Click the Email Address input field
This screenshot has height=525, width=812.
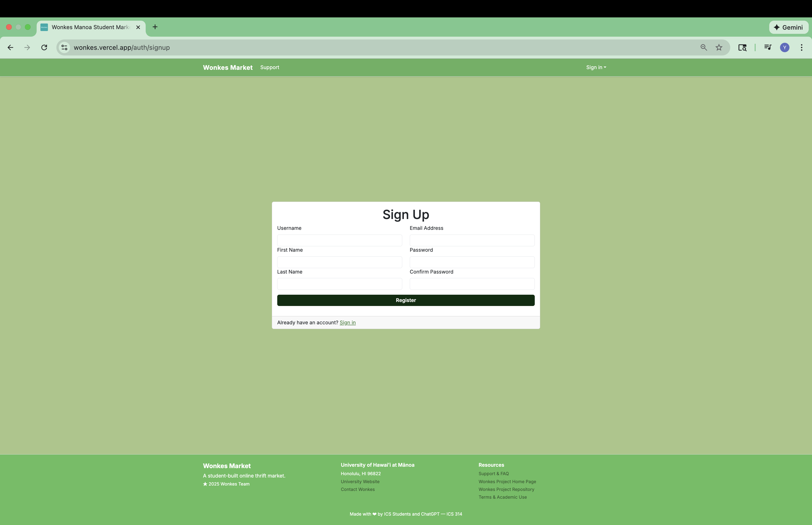click(472, 240)
